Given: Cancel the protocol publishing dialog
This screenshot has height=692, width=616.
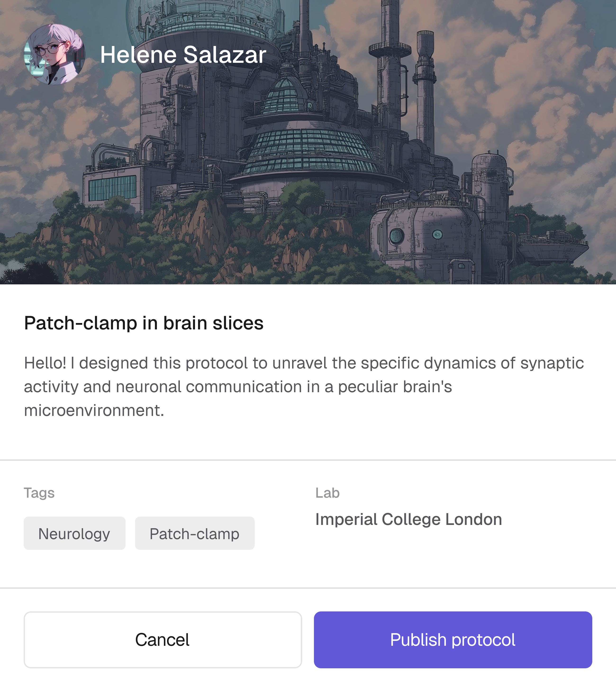Looking at the screenshot, I should pyautogui.click(x=163, y=640).
